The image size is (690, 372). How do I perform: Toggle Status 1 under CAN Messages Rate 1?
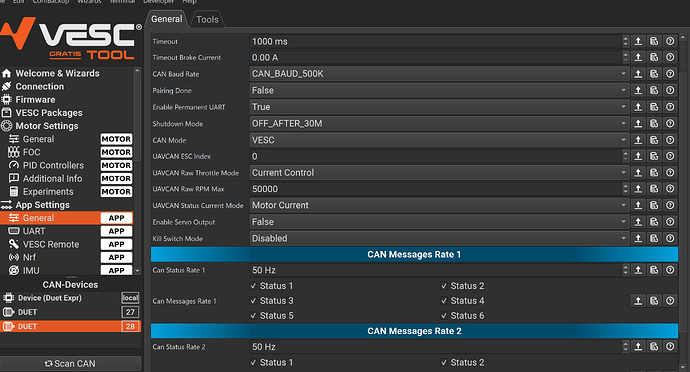pyautogui.click(x=272, y=286)
